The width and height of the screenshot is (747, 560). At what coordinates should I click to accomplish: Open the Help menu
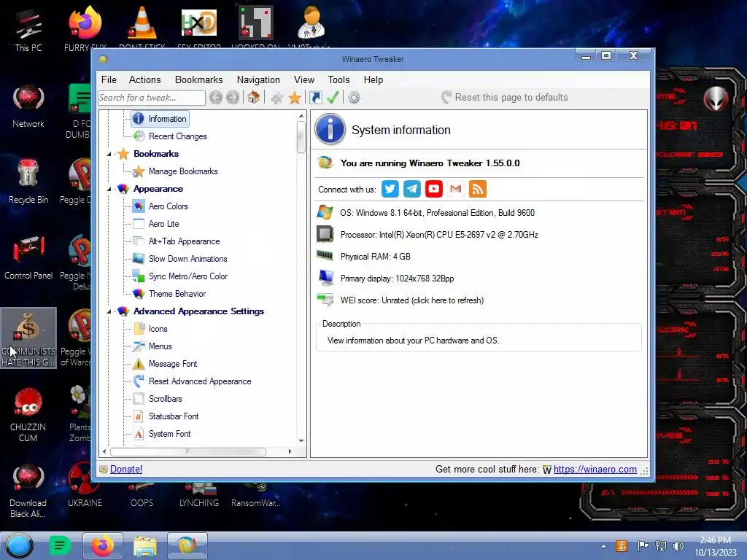coord(373,80)
